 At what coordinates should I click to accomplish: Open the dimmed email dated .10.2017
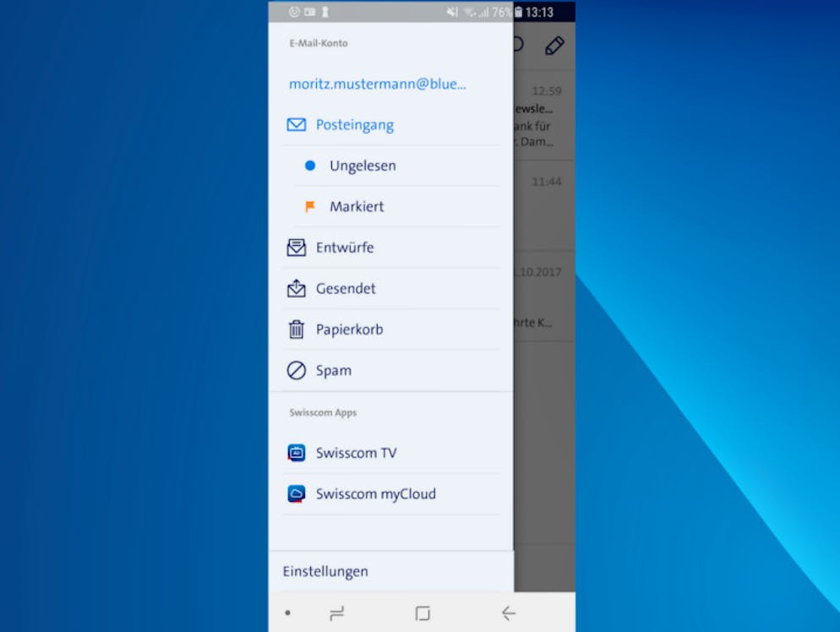click(544, 297)
